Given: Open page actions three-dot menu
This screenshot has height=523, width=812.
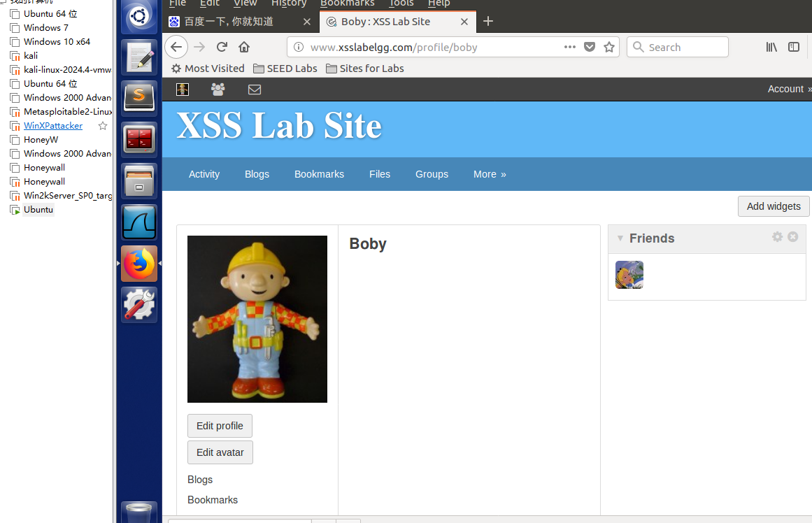Looking at the screenshot, I should click(569, 47).
